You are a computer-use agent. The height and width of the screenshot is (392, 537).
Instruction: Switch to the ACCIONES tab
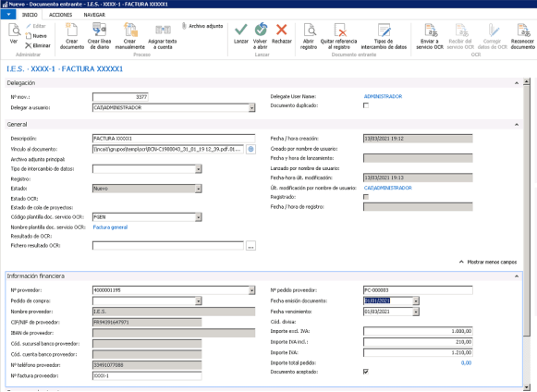60,15
